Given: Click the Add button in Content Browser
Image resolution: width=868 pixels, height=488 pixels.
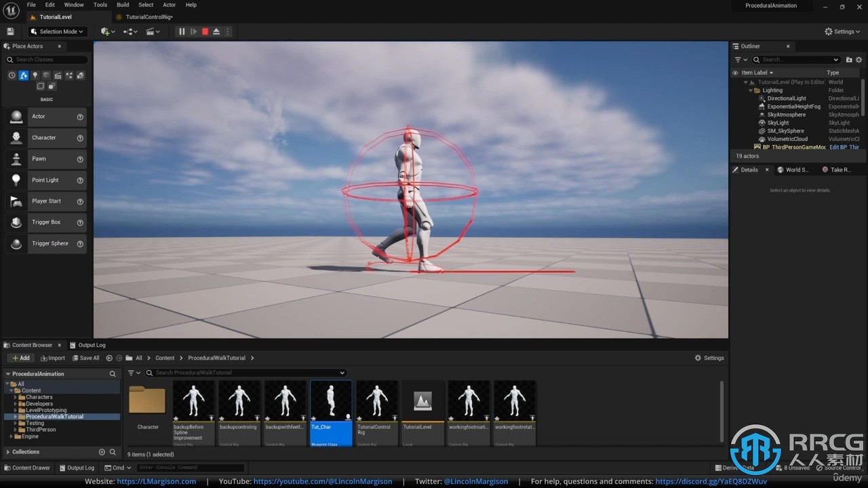Looking at the screenshot, I should click(x=20, y=358).
